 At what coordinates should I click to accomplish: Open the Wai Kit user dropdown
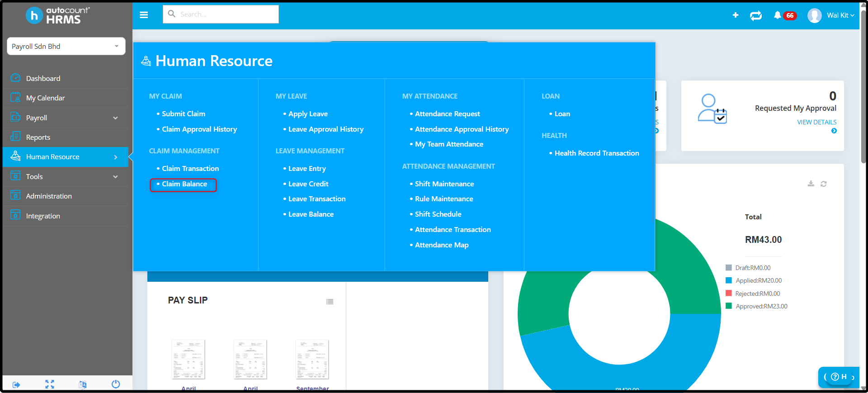click(x=840, y=15)
